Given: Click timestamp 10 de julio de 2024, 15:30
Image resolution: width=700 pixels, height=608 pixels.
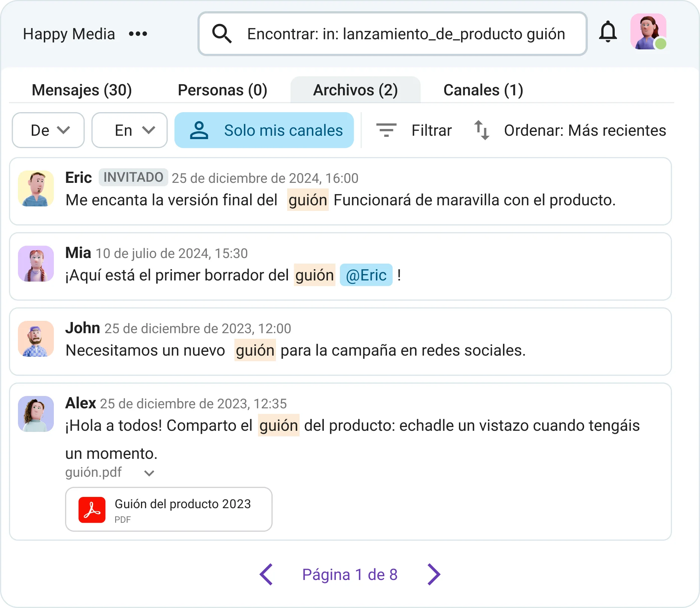Looking at the screenshot, I should (172, 254).
